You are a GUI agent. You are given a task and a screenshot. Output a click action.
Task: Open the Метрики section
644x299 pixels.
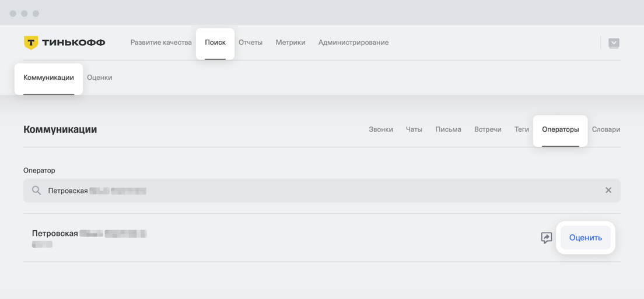point(290,43)
